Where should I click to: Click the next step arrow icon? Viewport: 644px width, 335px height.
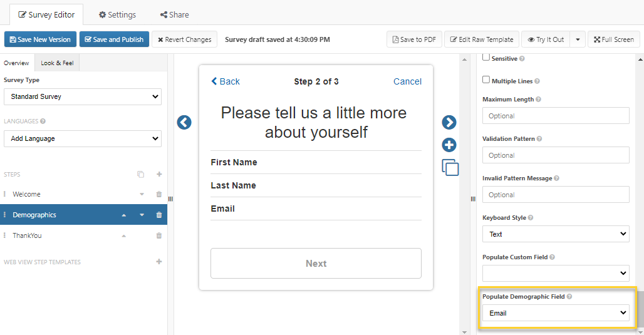[449, 122]
